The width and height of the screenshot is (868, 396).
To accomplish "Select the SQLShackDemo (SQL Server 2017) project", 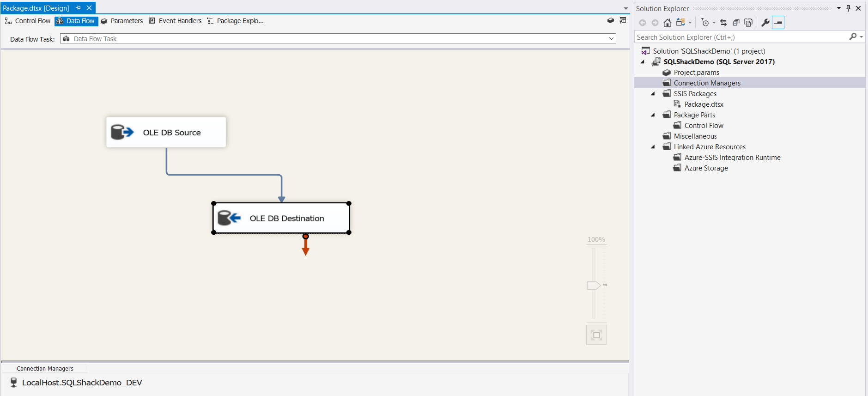I will pos(719,62).
